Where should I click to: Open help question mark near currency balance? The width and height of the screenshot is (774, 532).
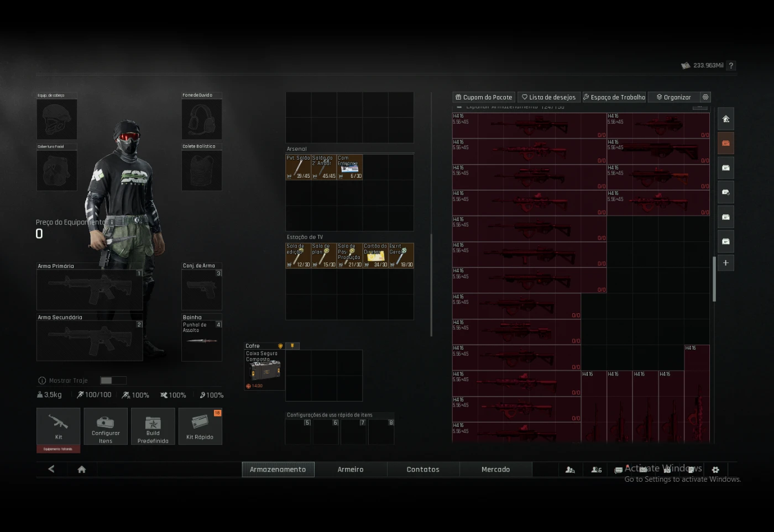tap(731, 66)
